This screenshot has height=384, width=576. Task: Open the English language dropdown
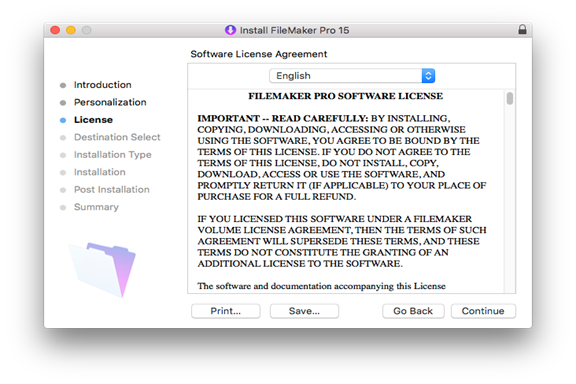[x=352, y=76]
